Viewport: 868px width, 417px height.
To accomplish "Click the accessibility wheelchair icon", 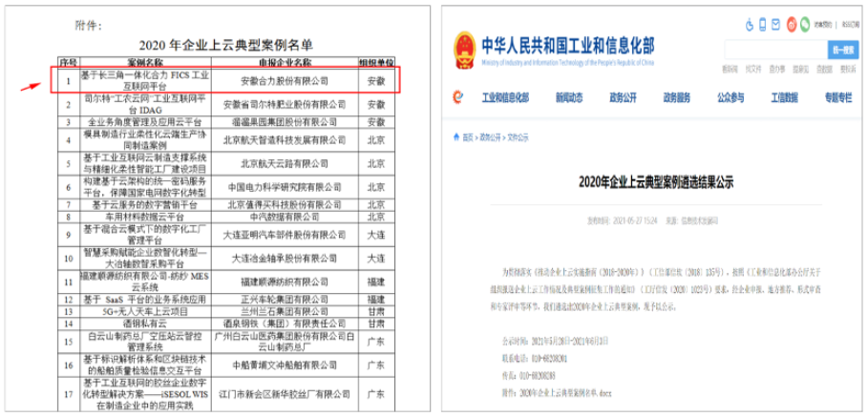I will [x=751, y=25].
